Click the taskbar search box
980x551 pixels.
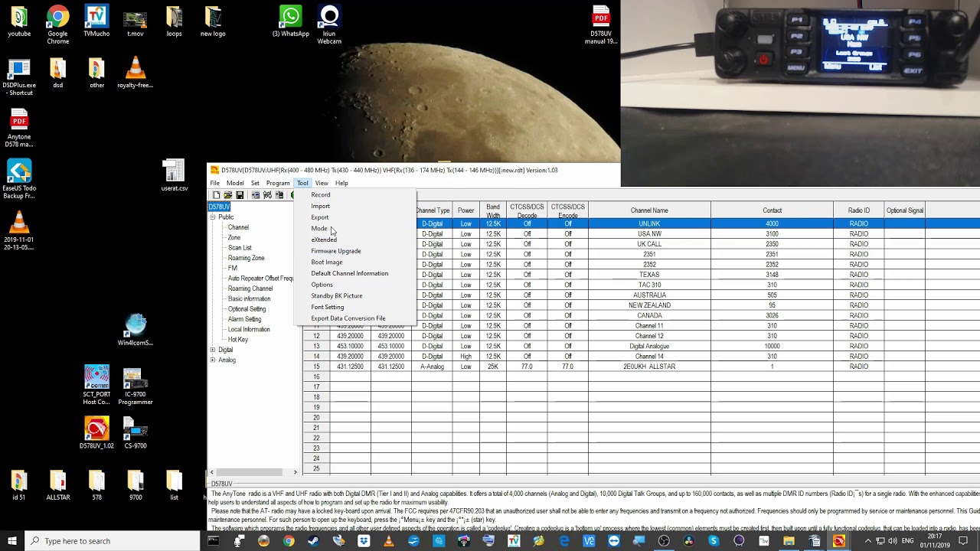point(112,541)
